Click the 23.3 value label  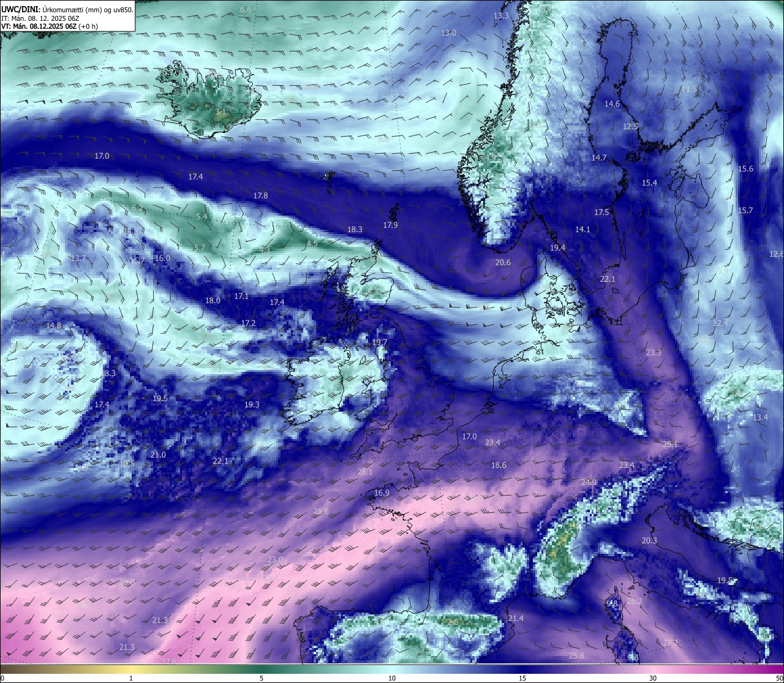coord(654,352)
